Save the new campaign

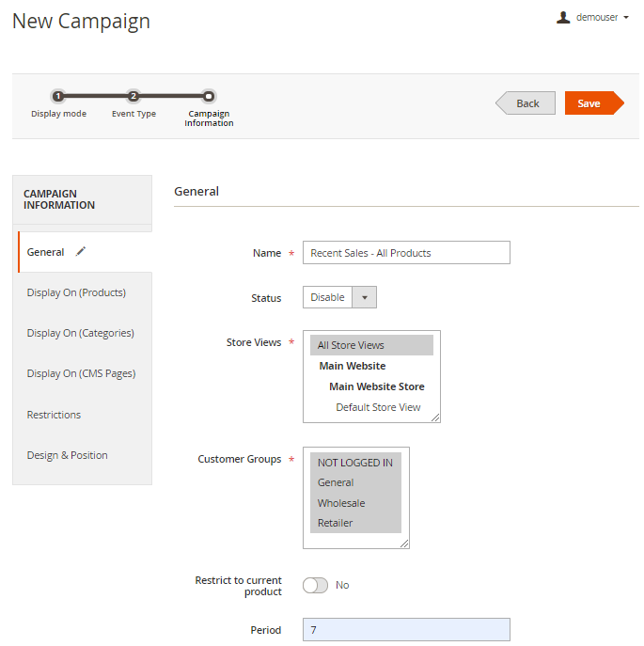[589, 103]
